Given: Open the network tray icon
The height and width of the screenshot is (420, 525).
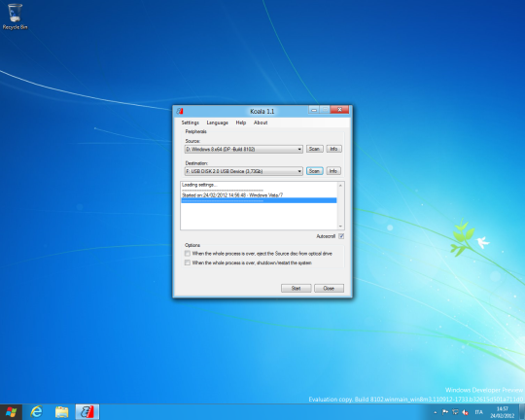Looking at the screenshot, I should click(x=455, y=412).
